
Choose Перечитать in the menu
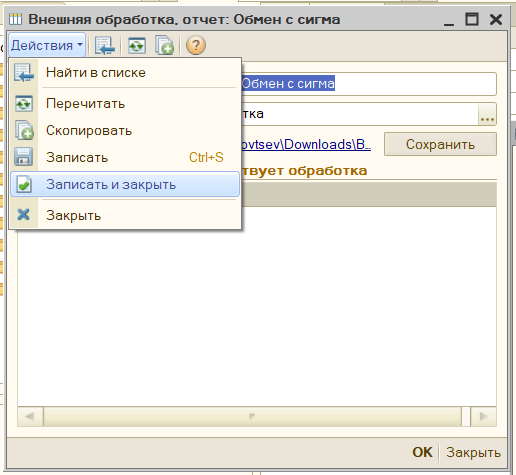pos(125,104)
